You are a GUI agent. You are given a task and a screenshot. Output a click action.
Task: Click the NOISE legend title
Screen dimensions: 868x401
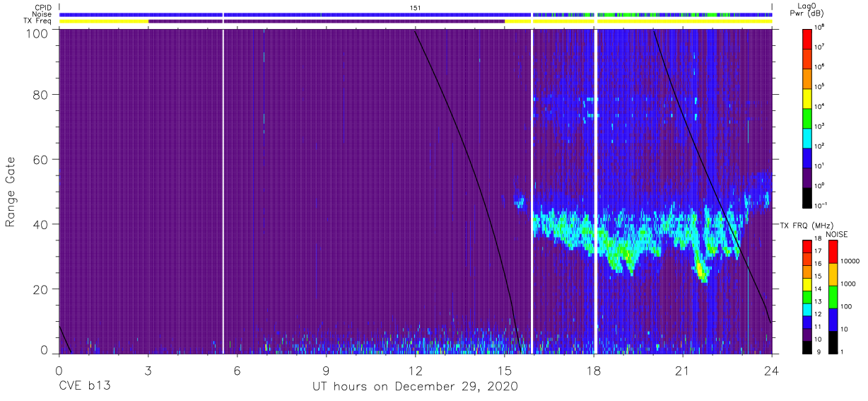[837, 234]
